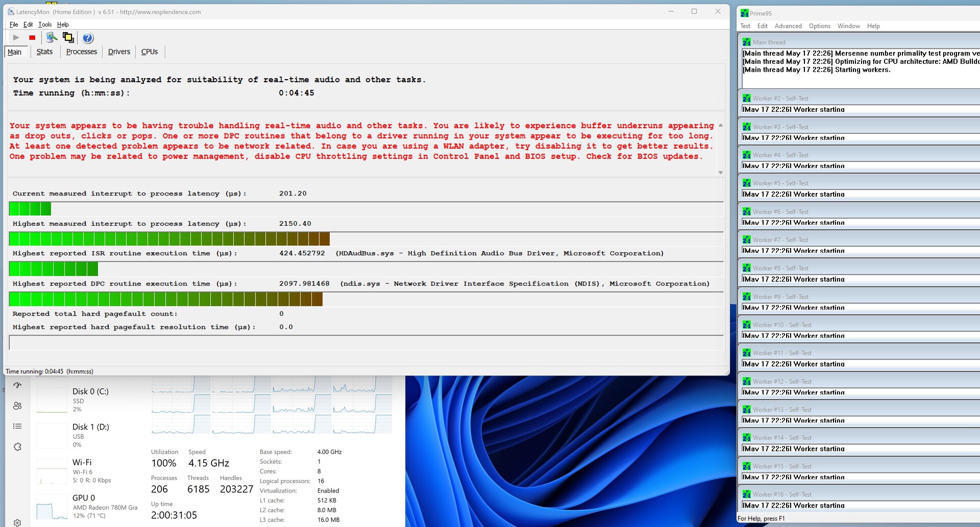980x527 pixels.
Task: Open the LatencyMon Edit menu
Action: coord(28,25)
